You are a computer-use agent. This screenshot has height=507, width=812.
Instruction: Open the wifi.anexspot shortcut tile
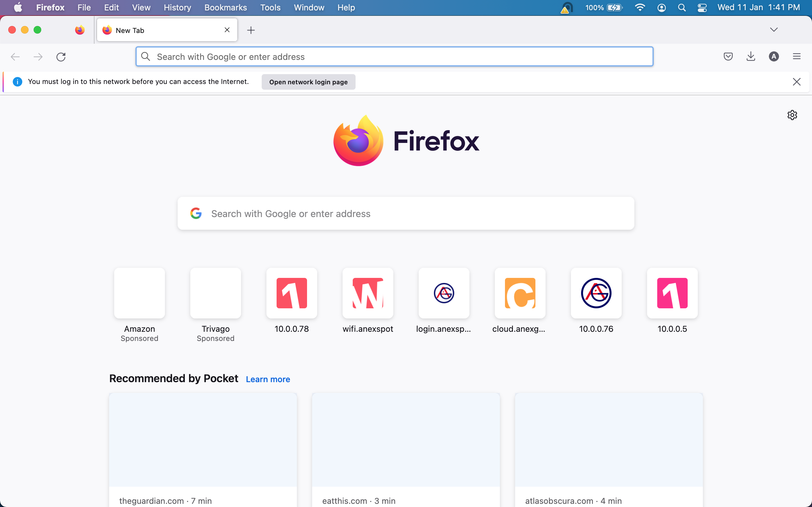click(368, 293)
